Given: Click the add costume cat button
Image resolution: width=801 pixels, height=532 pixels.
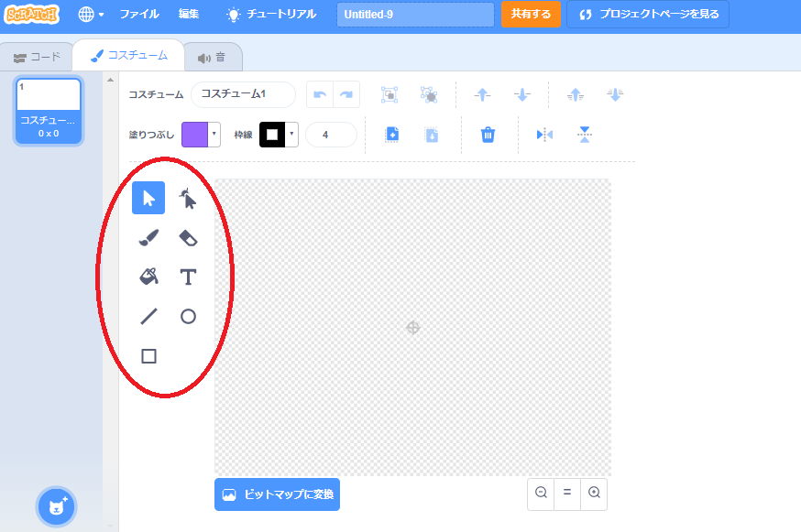Looking at the screenshot, I should tap(56, 507).
